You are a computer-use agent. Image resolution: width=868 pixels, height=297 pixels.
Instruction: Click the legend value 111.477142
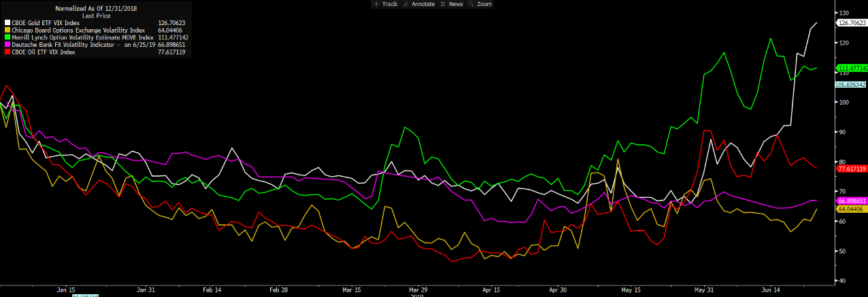tap(173, 37)
